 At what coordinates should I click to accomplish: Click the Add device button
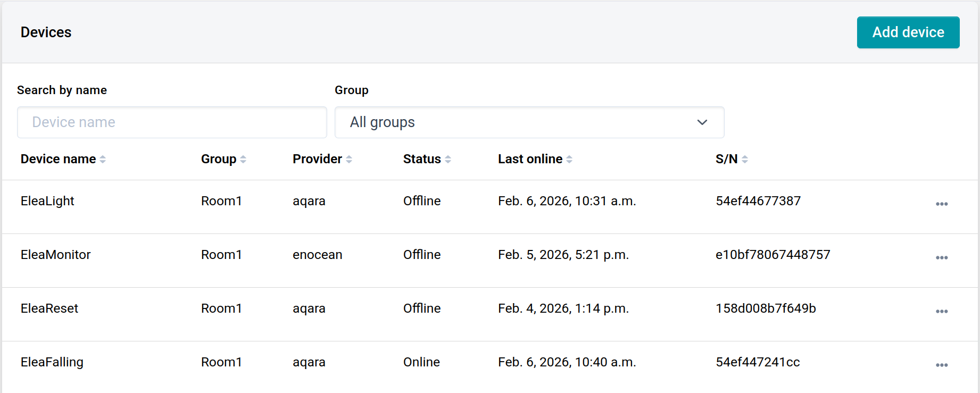908,32
